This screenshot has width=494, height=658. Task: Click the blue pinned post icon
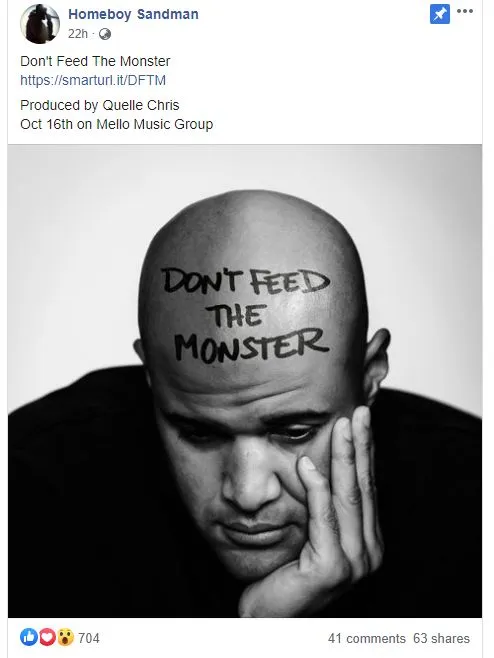coord(439,14)
